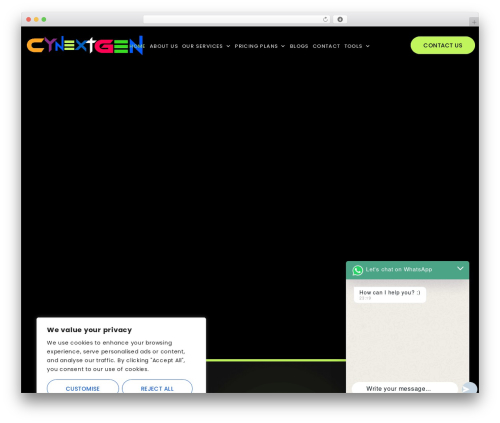Open Our Services menu
The width and height of the screenshot is (500, 423).
pyautogui.click(x=202, y=46)
